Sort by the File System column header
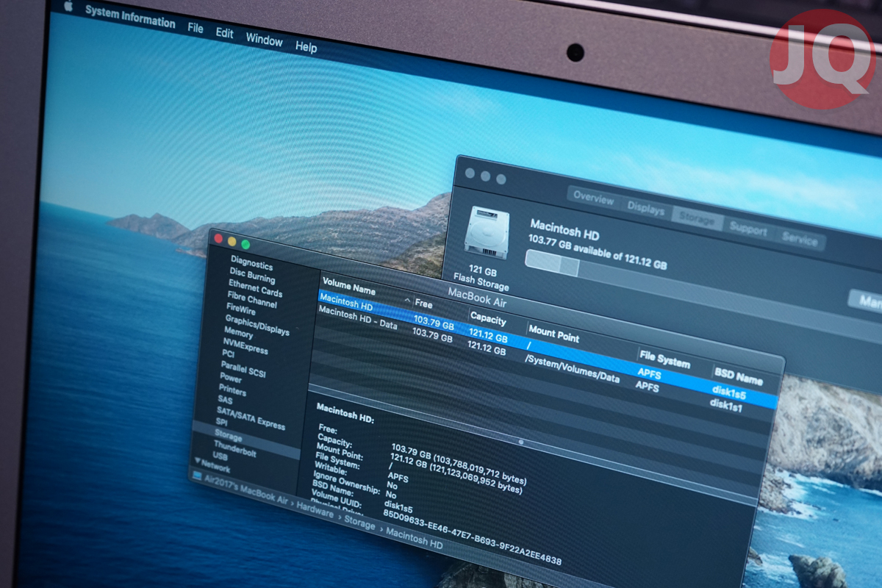The height and width of the screenshot is (588, 882). click(665, 360)
